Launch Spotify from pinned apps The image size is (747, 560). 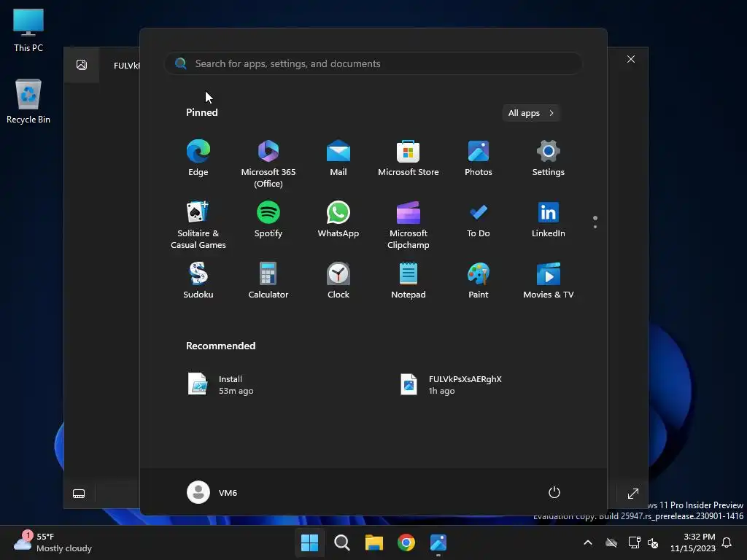click(268, 219)
